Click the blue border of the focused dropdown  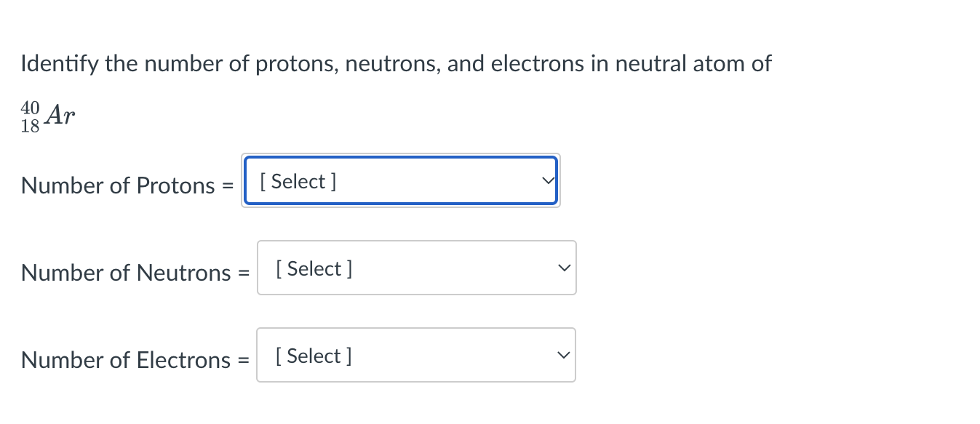click(402, 156)
